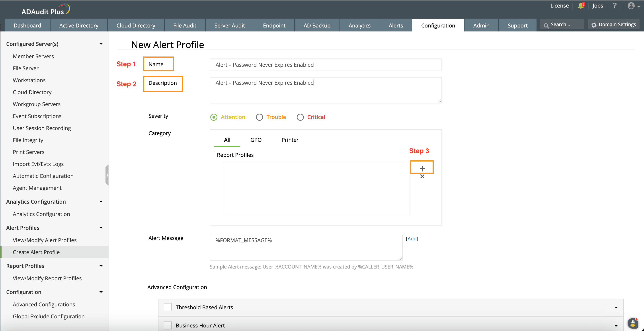
Task: Tick the Business Hour Alert checkbox
Action: [x=168, y=325]
